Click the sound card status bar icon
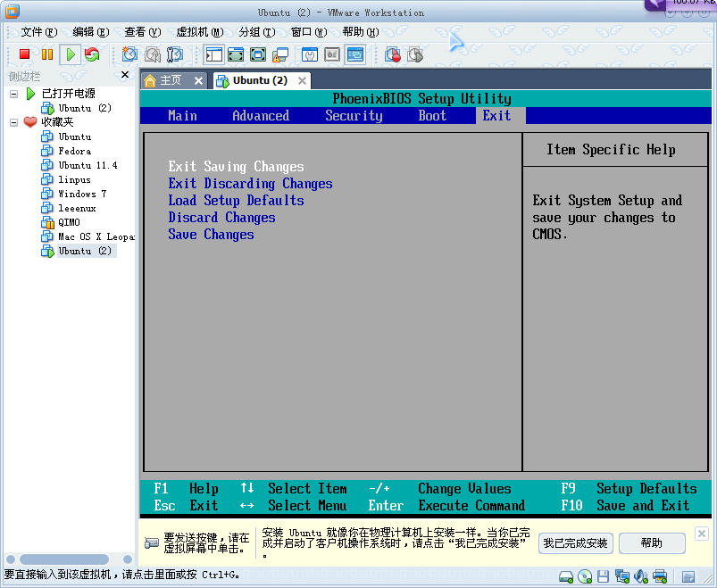 pos(641,576)
